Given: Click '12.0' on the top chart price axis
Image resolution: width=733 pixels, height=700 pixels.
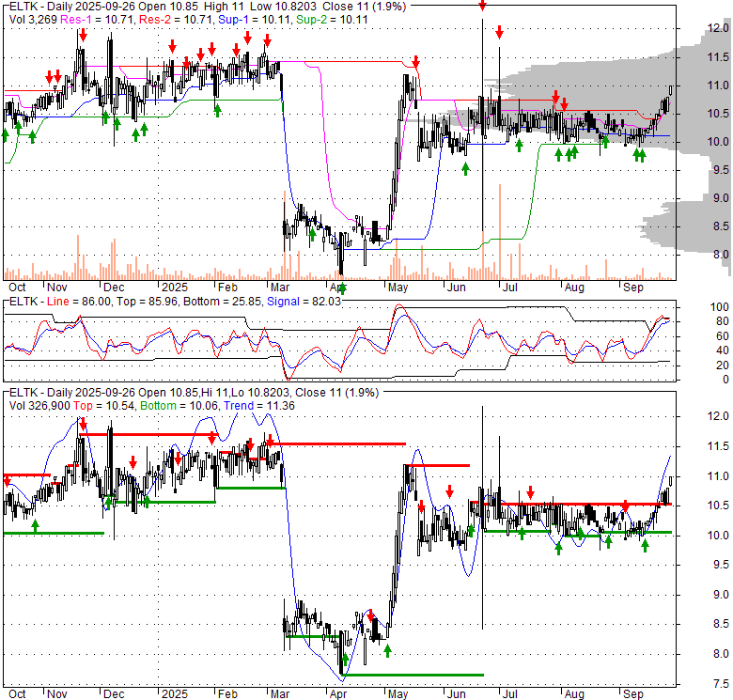Looking at the screenshot, I should (718, 28).
